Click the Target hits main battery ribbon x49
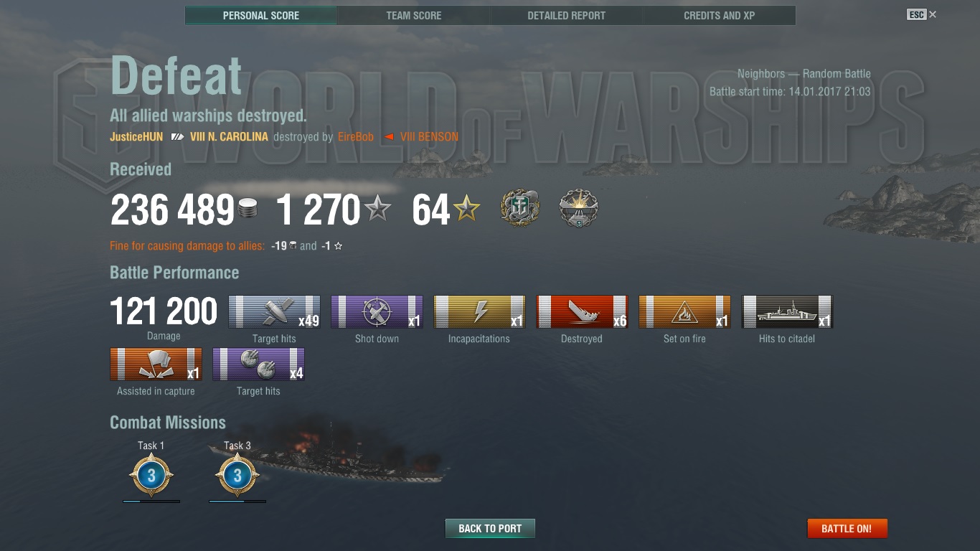This screenshot has height=551, width=980. click(x=274, y=312)
